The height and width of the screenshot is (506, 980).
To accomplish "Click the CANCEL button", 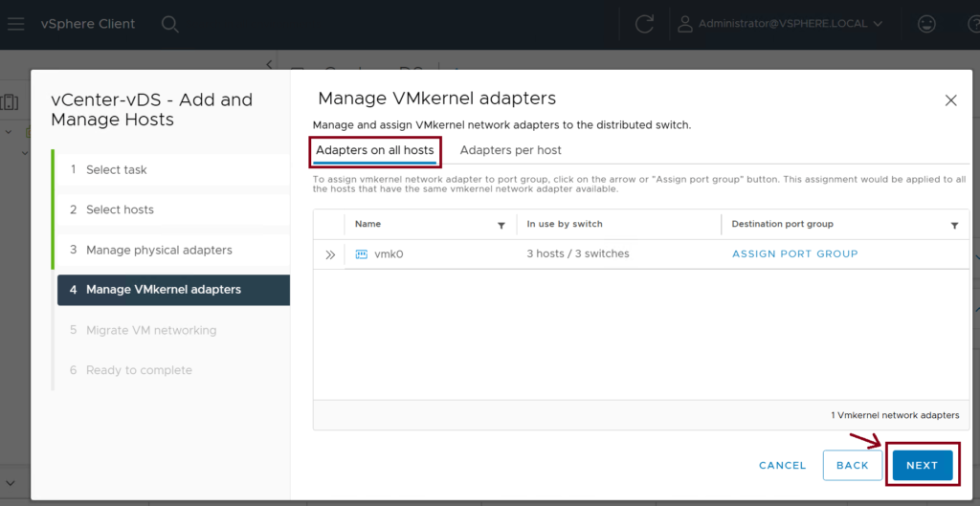I will coord(783,466).
